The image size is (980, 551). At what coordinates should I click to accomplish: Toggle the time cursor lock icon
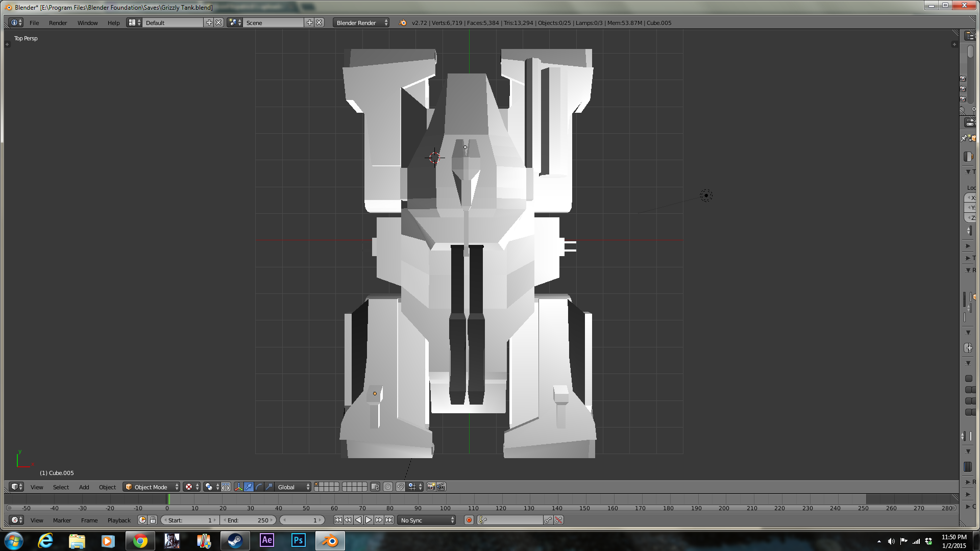[153, 520]
